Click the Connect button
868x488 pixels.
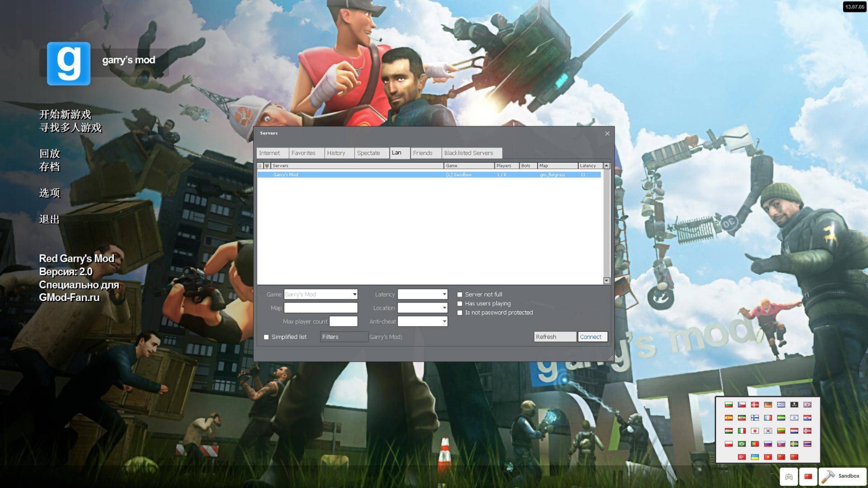click(592, 337)
